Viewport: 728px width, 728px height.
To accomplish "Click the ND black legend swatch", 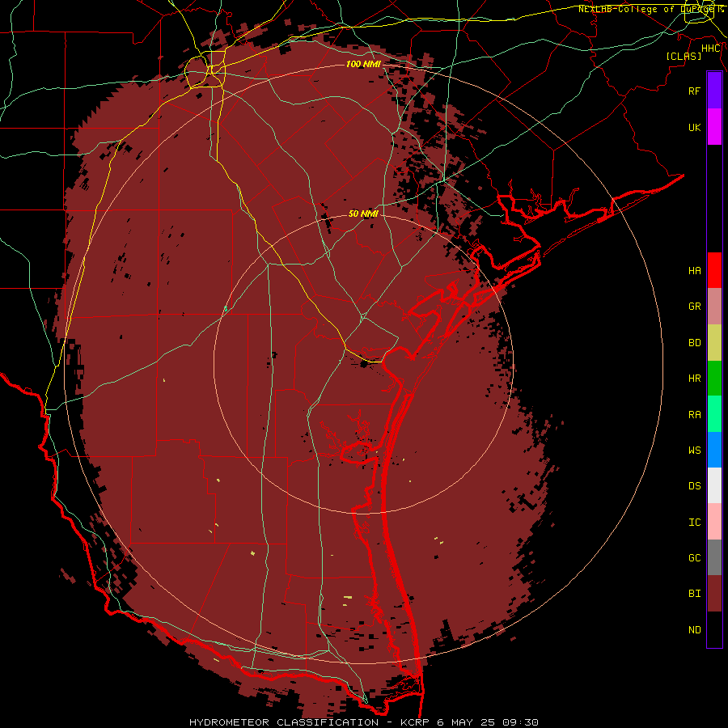I will pyautogui.click(x=714, y=629).
